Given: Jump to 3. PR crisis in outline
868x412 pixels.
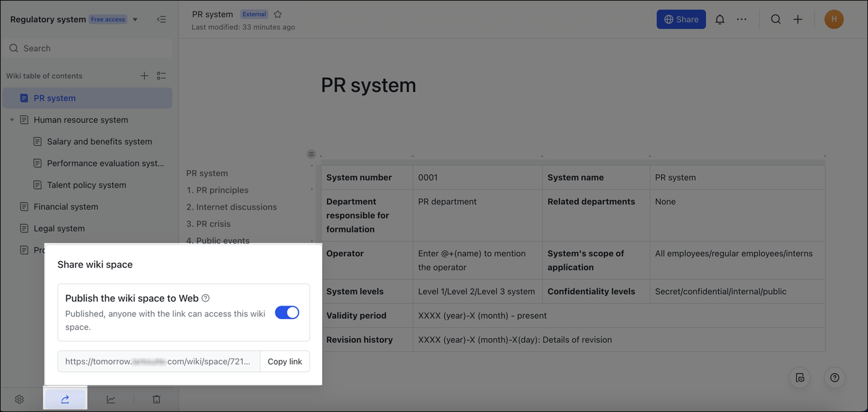Looking at the screenshot, I should [x=209, y=224].
